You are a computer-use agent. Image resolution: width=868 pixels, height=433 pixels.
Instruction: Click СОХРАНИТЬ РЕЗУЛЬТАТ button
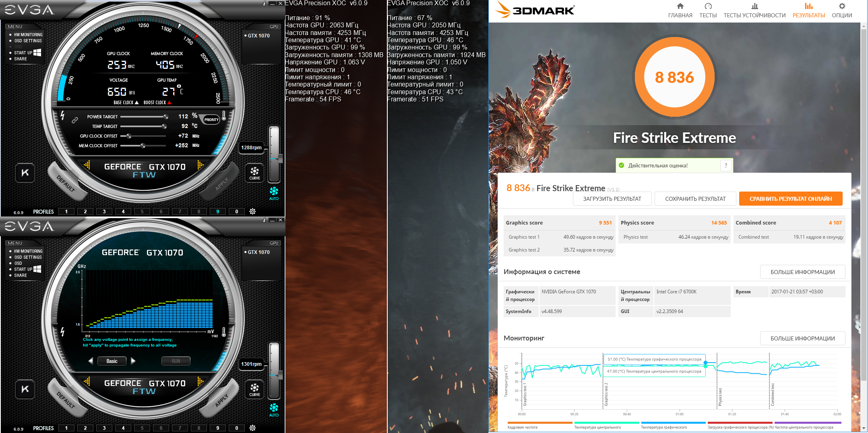[695, 199]
